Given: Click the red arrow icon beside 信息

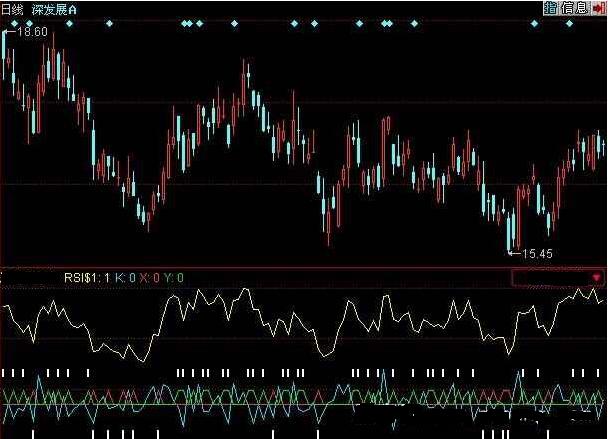Looking at the screenshot, I should (x=598, y=8).
